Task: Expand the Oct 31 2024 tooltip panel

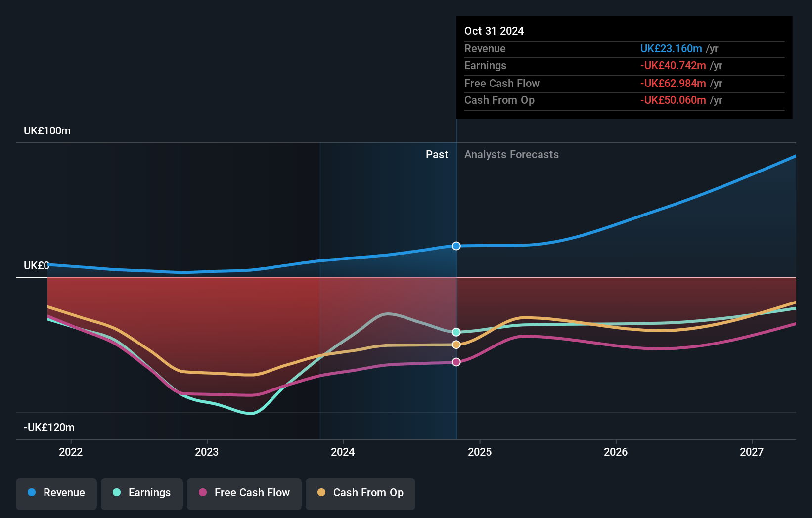Action: 494,31
